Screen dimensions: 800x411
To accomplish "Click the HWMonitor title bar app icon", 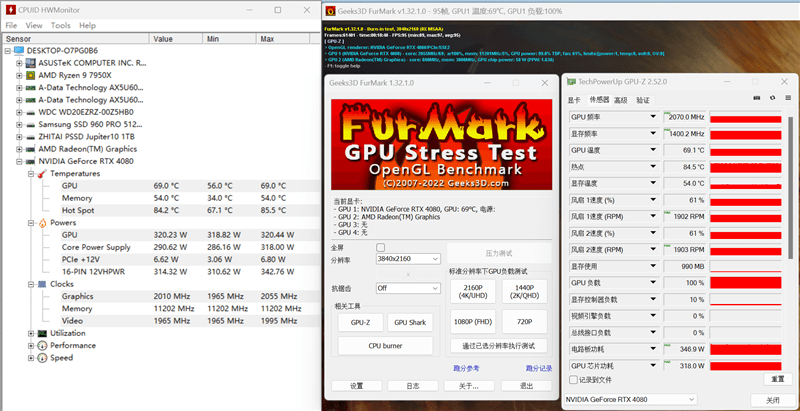I will click(10, 10).
